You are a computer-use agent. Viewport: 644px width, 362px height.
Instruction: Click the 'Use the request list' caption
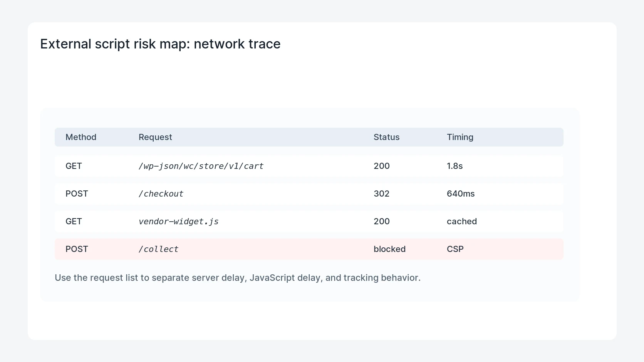click(x=238, y=278)
